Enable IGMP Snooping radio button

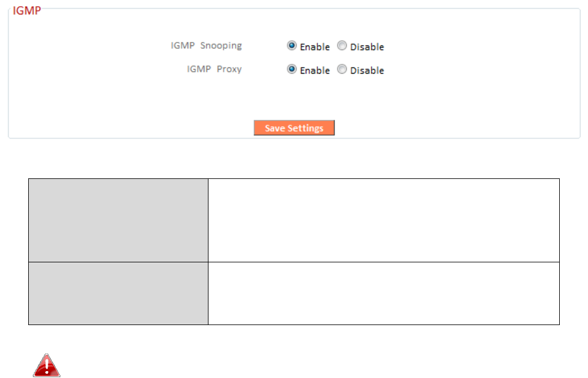pos(292,46)
